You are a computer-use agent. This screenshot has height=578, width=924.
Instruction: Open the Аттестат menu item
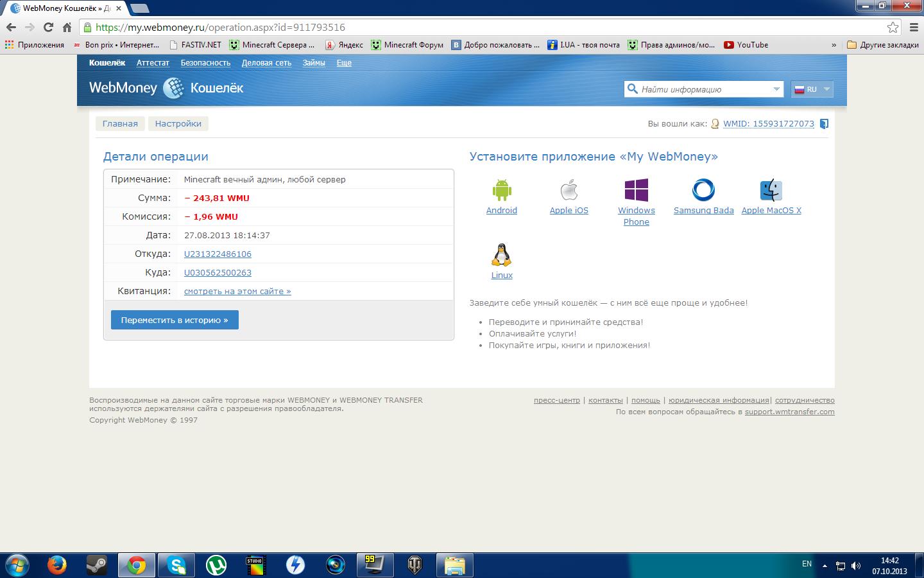(153, 62)
